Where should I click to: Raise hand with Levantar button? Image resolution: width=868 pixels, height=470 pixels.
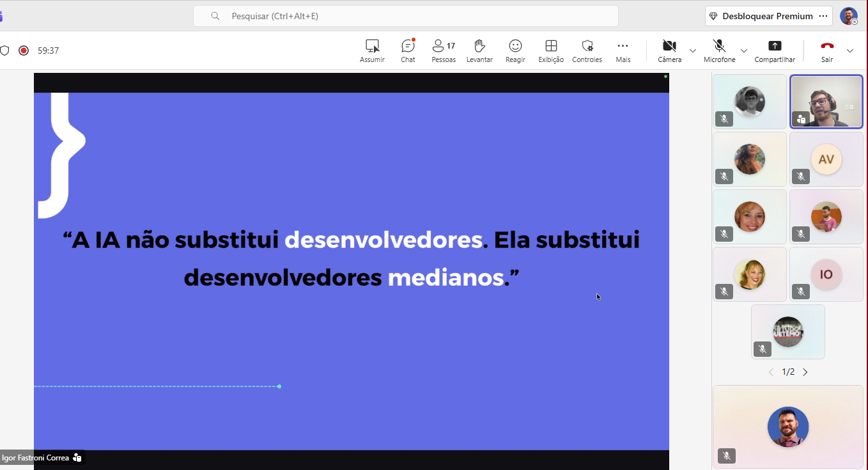coord(479,51)
